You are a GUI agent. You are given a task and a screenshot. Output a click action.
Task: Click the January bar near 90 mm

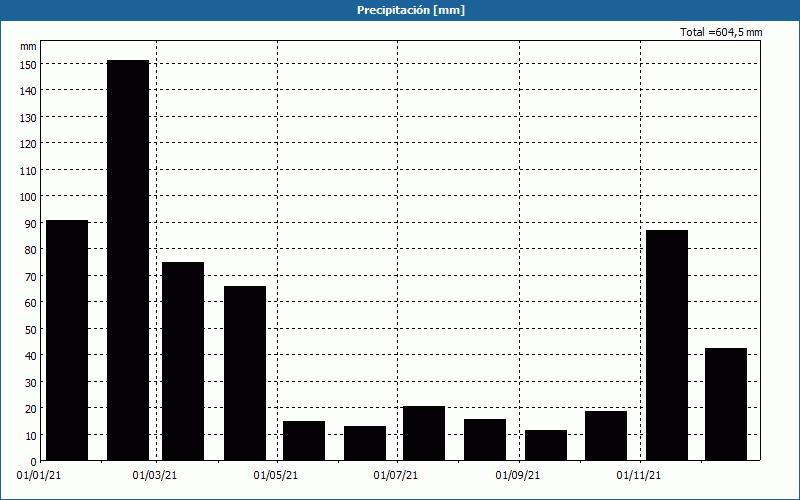click(x=67, y=340)
